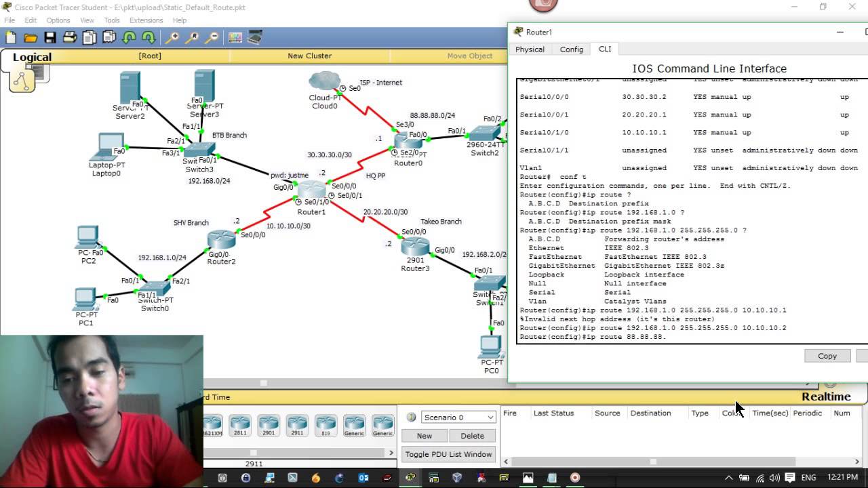Select the Server2 device icon
The image size is (868, 488).
[x=130, y=88]
